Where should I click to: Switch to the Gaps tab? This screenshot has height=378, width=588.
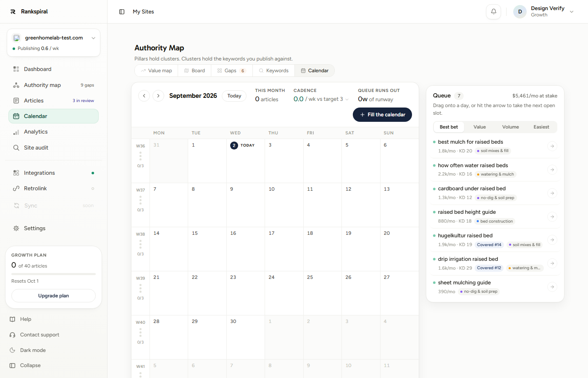point(232,71)
